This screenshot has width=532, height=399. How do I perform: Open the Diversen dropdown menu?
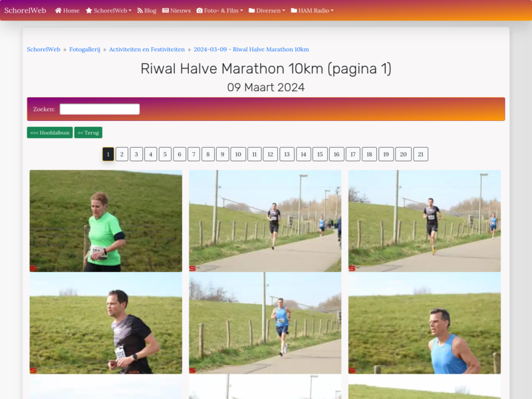pyautogui.click(x=267, y=11)
